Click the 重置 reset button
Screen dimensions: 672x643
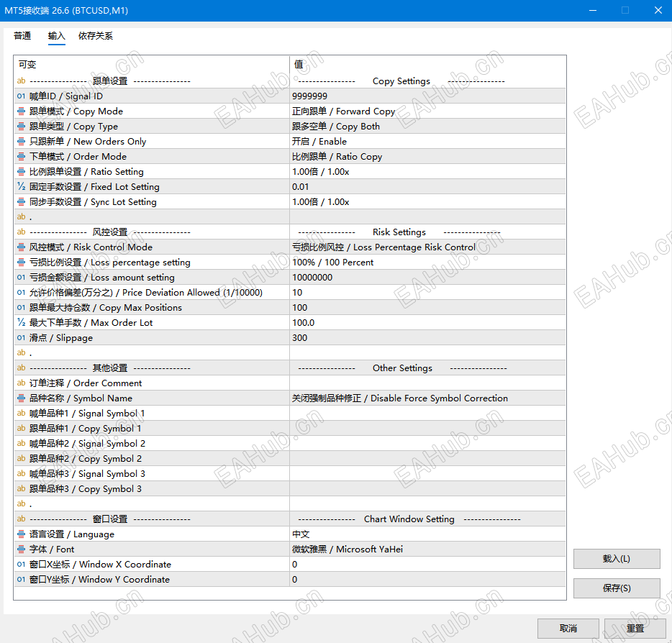(x=635, y=629)
